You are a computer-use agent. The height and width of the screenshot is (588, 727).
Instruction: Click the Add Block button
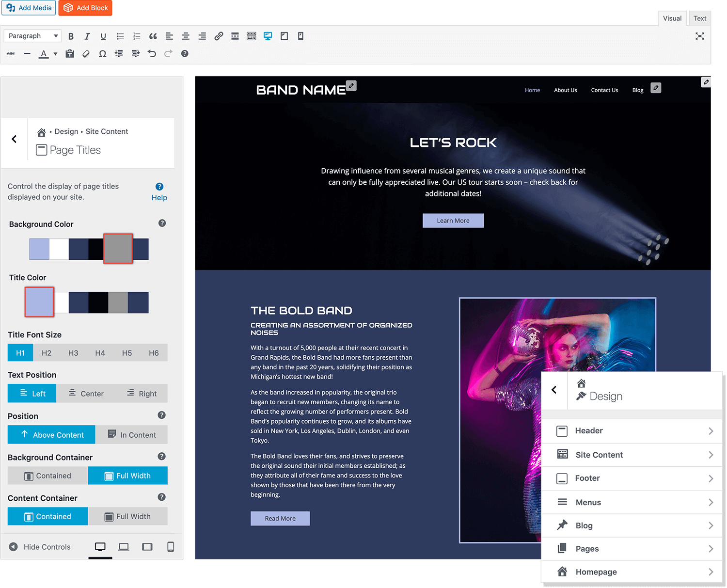[85, 8]
